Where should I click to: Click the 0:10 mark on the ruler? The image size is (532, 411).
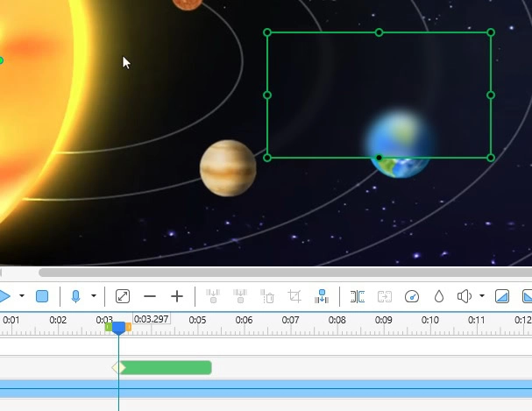[429, 320]
